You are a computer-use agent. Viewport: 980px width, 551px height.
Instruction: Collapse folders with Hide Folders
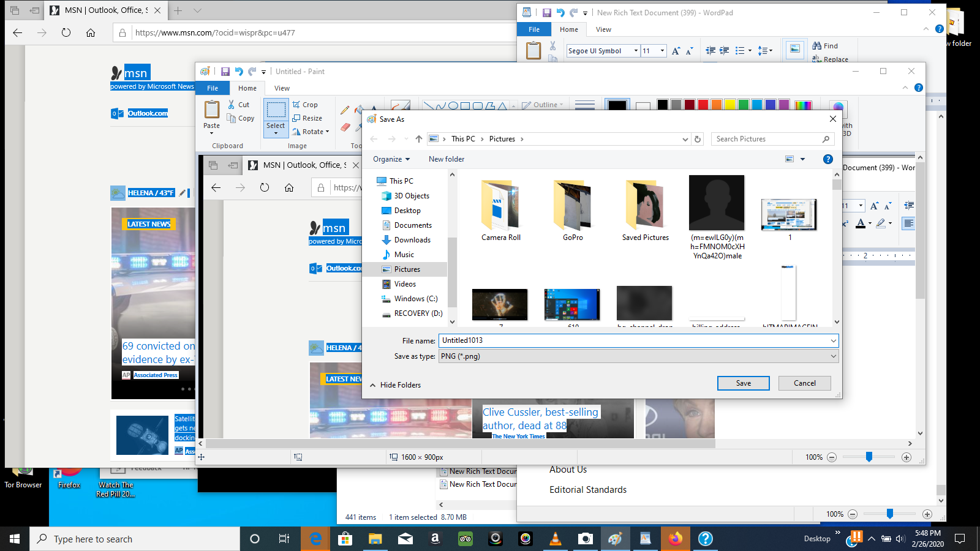pyautogui.click(x=395, y=385)
